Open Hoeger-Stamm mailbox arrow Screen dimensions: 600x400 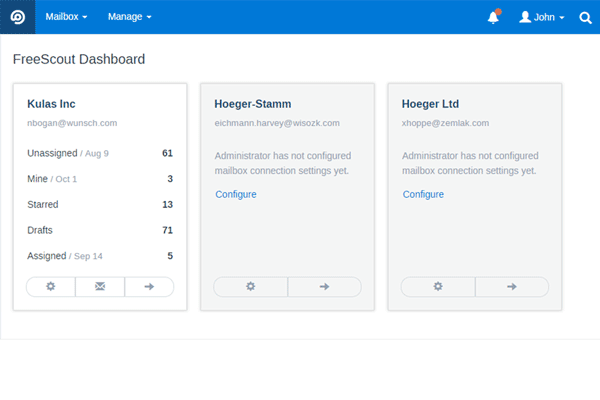pos(324,287)
